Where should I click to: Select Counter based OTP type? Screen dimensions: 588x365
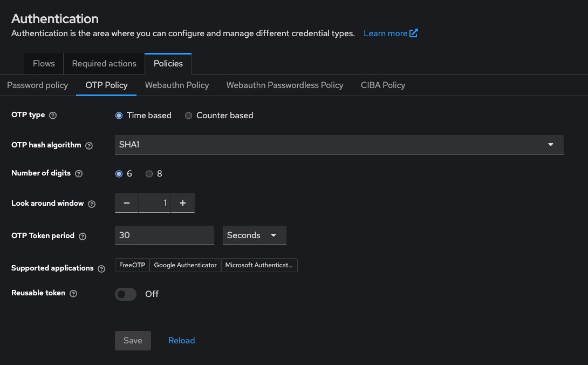tap(188, 116)
